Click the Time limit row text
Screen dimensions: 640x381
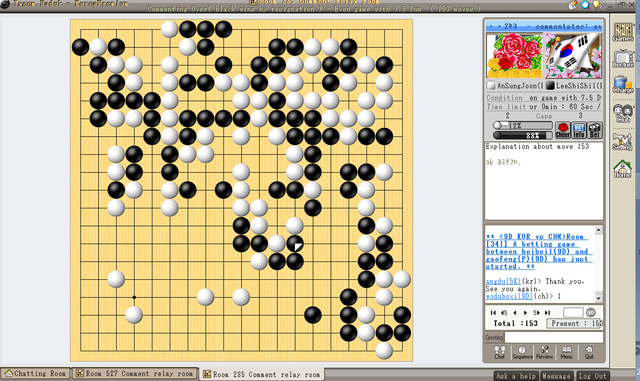[x=544, y=107]
